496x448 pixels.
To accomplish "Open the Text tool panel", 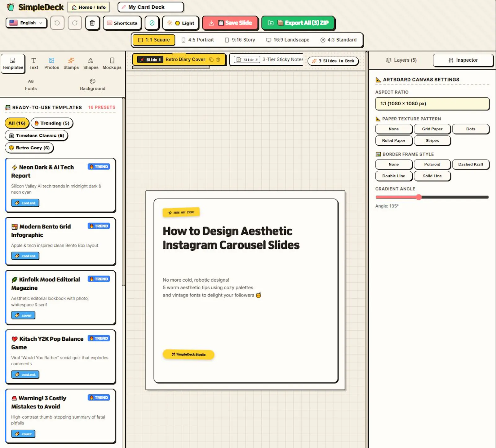I will pyautogui.click(x=34, y=64).
